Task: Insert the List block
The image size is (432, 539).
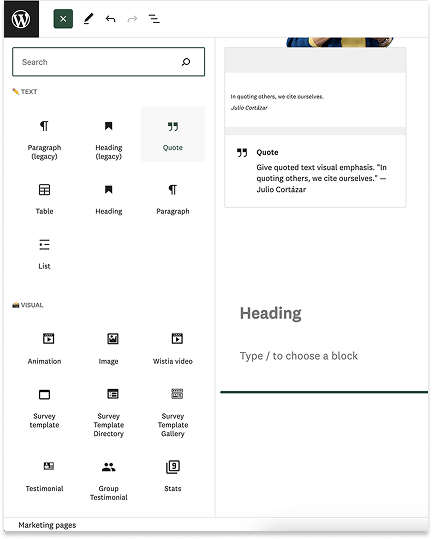Action: click(x=44, y=254)
